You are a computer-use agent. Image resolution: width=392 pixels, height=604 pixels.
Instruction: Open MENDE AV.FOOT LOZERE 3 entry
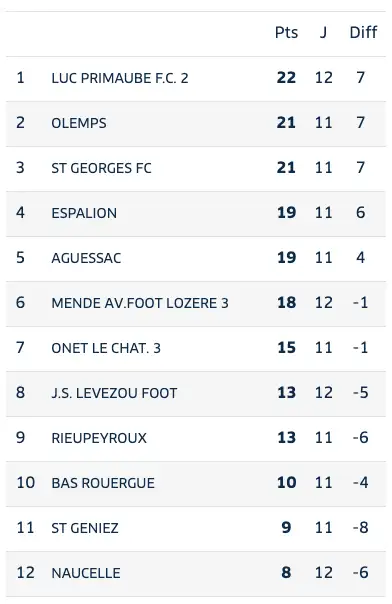tap(140, 303)
